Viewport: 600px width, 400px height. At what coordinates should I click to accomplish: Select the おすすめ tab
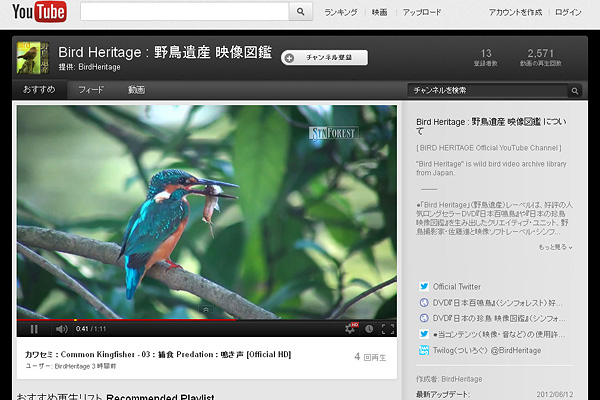click(x=40, y=90)
